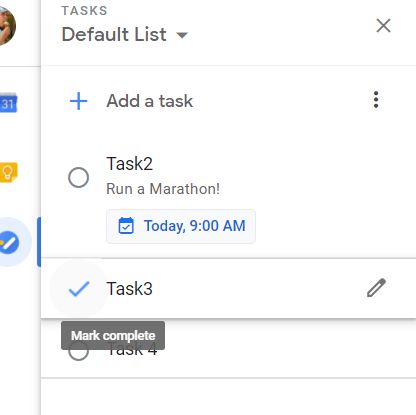Mark Task3 complete with the checkmark

[79, 289]
